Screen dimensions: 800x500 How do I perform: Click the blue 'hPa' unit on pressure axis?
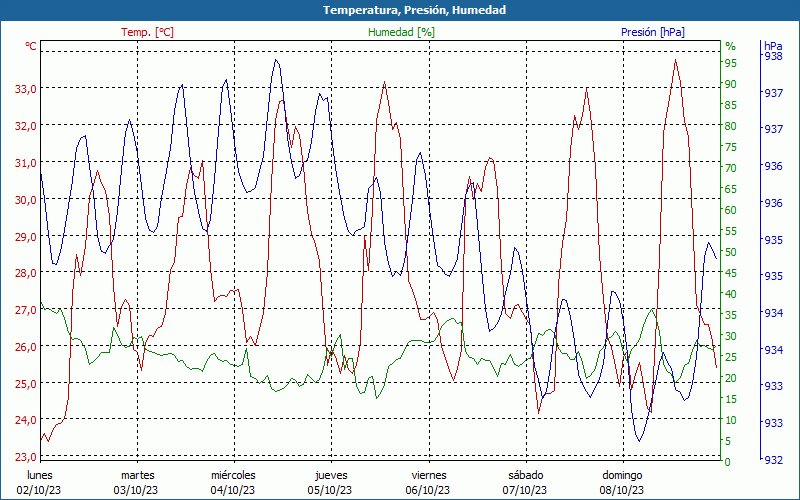[773, 46]
